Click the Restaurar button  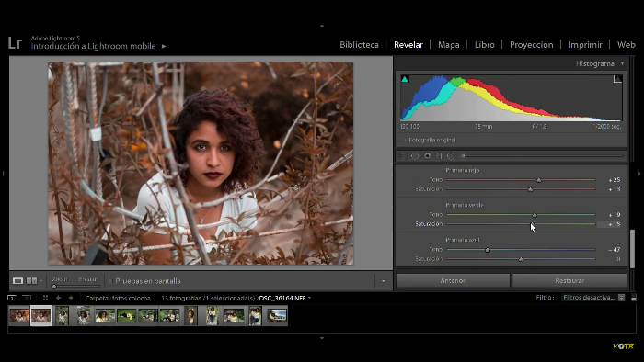pyautogui.click(x=569, y=281)
